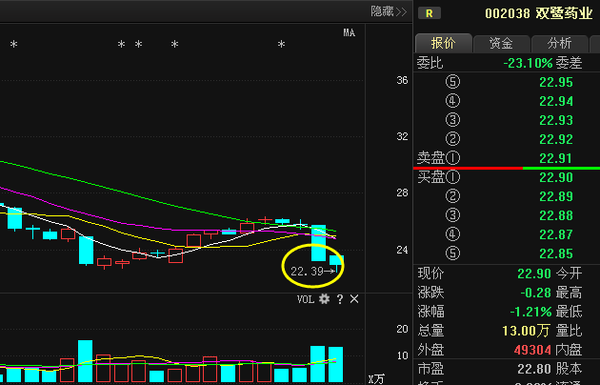Click sell level 3 circled icon
Viewport: 600px width, 385px height.
point(453,120)
